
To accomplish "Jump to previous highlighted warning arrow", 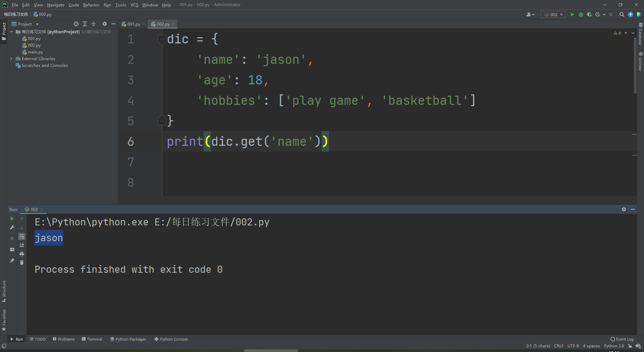I will (626, 33).
